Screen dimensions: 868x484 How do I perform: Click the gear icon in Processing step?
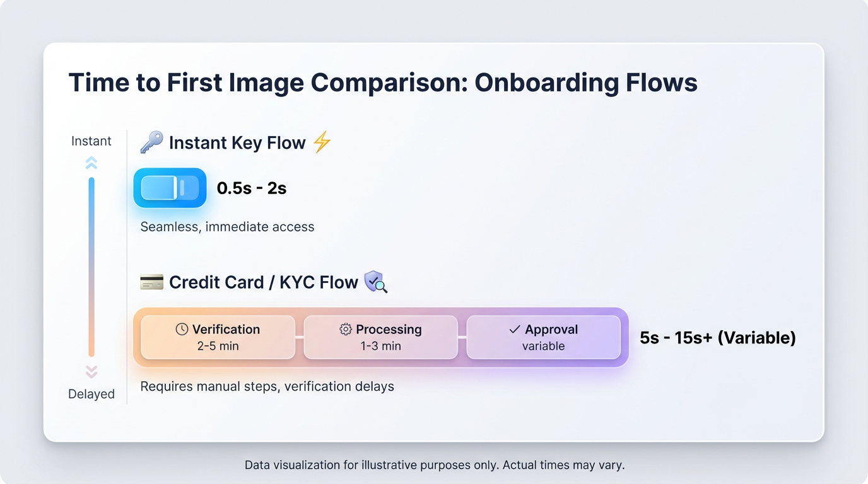[x=345, y=329]
